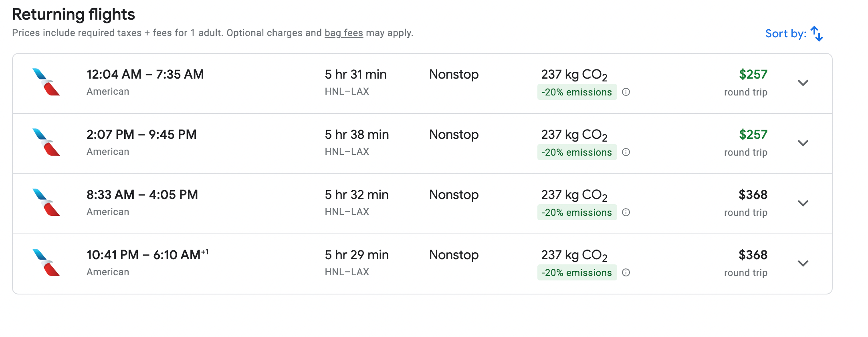Select the $368 price on 10:41 PM flight
The height and width of the screenshot is (337, 868).
point(753,255)
